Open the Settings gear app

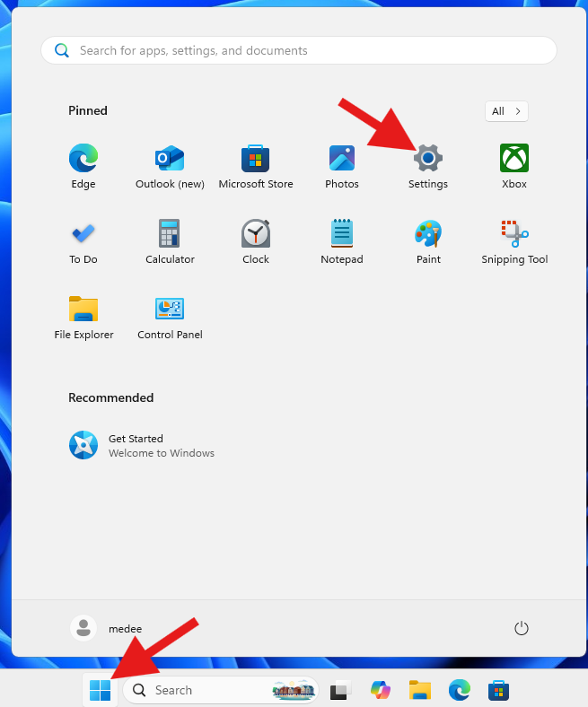(428, 166)
